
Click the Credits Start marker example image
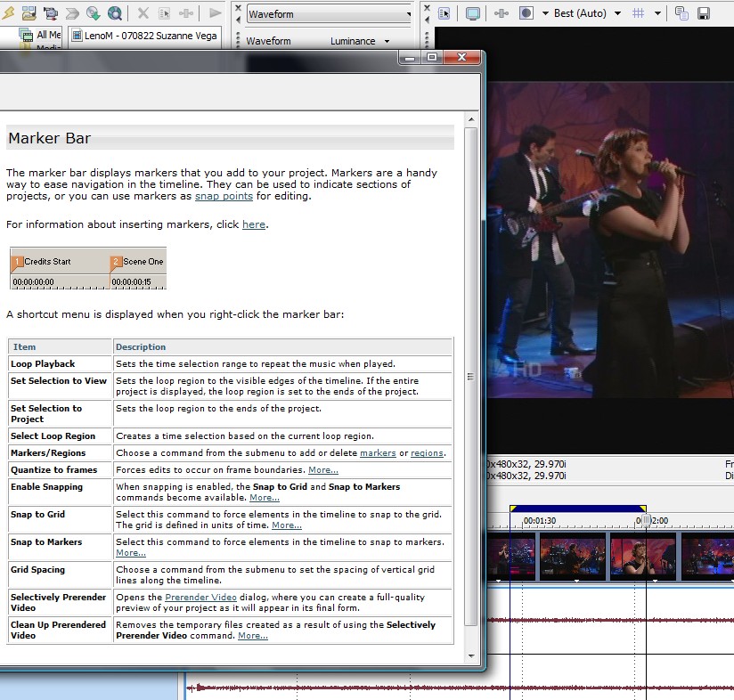(88, 268)
